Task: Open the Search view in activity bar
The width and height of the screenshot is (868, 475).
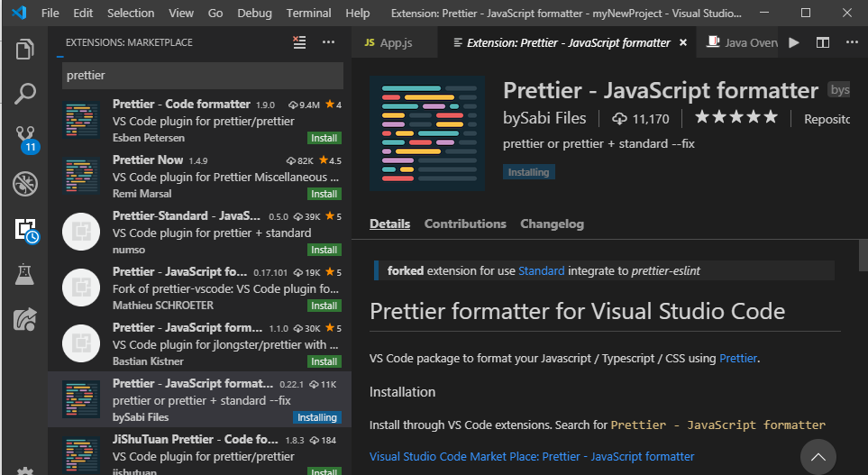Action: point(25,93)
